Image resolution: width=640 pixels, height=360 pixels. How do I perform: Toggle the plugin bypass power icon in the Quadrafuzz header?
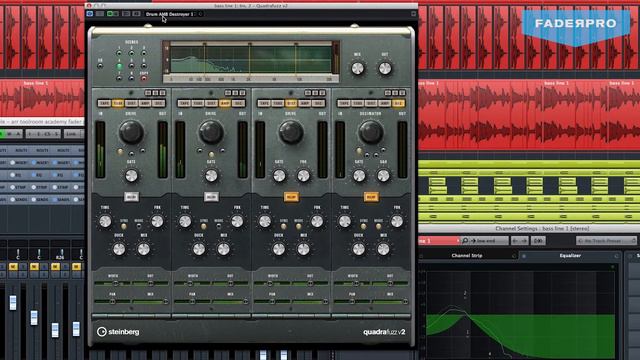[90, 14]
